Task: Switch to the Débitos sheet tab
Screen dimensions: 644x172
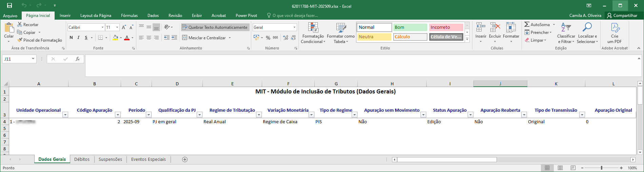Action: (x=82, y=159)
